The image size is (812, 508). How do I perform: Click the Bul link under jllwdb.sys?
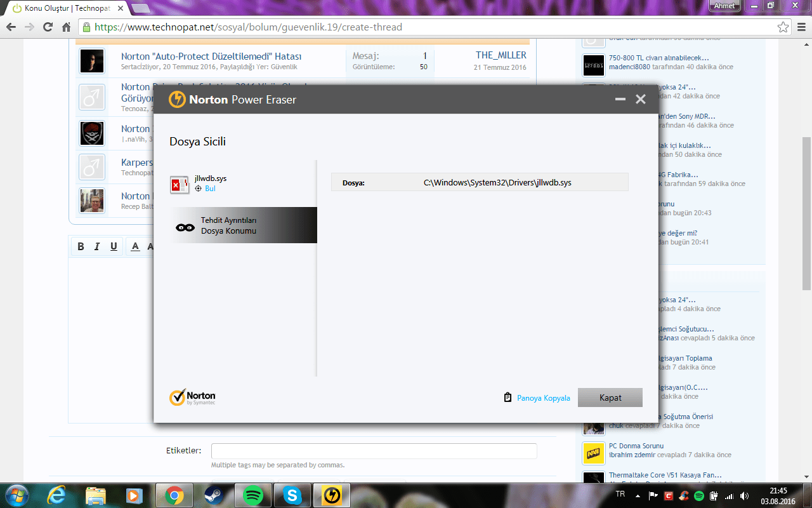pyautogui.click(x=210, y=189)
